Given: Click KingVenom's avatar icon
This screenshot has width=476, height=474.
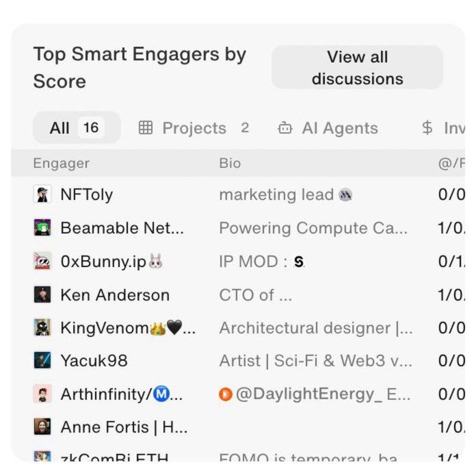Looking at the screenshot, I should 42,328.
